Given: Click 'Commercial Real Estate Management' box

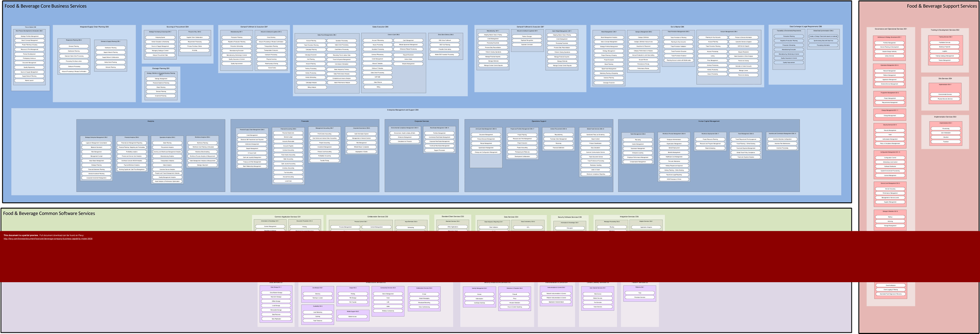Looking at the screenshot, I should [x=439, y=137].
